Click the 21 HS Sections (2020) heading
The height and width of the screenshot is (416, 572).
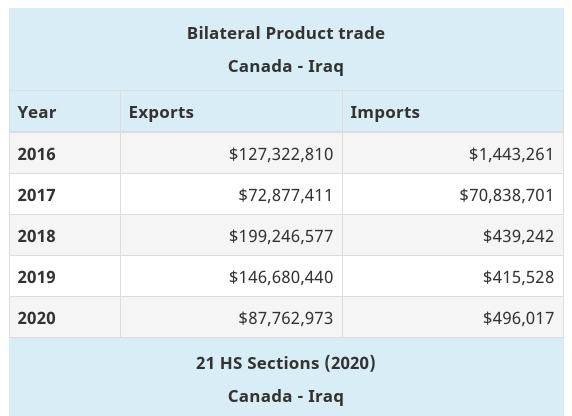[x=286, y=363]
